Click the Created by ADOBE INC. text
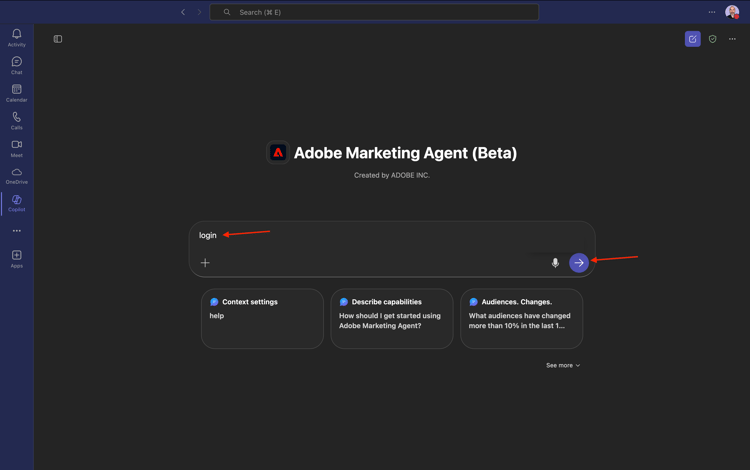The image size is (750, 470). pyautogui.click(x=392, y=175)
